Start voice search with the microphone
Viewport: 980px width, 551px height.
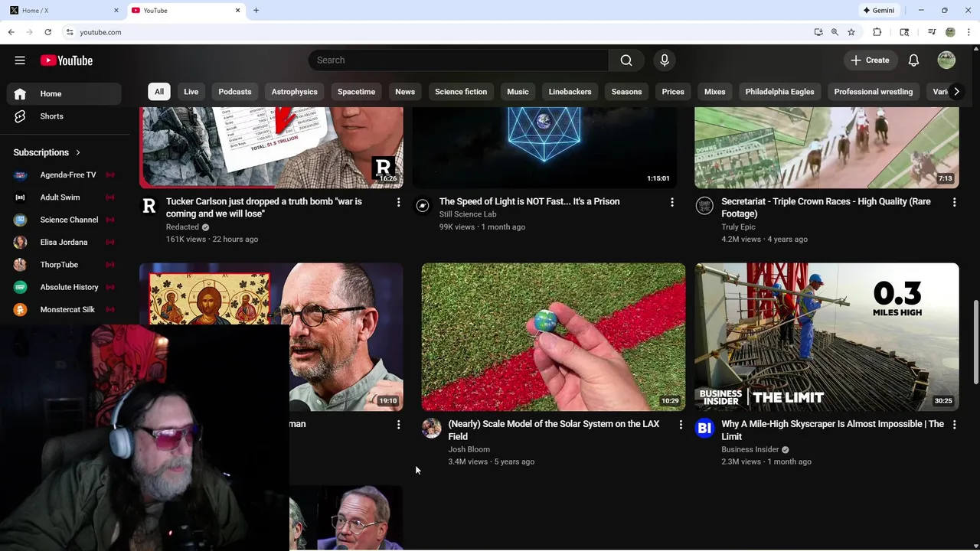[x=665, y=60]
